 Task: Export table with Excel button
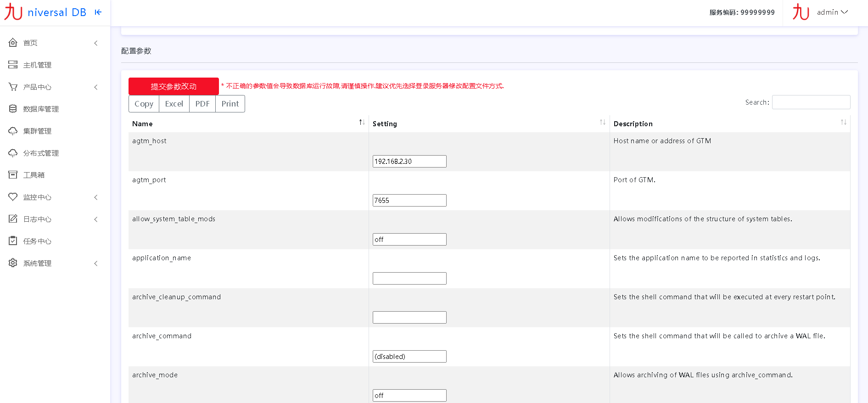point(174,104)
